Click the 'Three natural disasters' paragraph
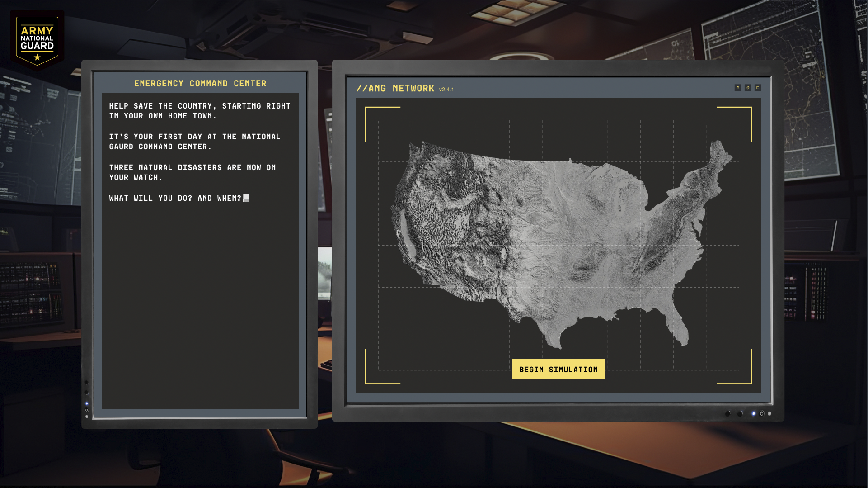868x488 pixels. [192, 172]
